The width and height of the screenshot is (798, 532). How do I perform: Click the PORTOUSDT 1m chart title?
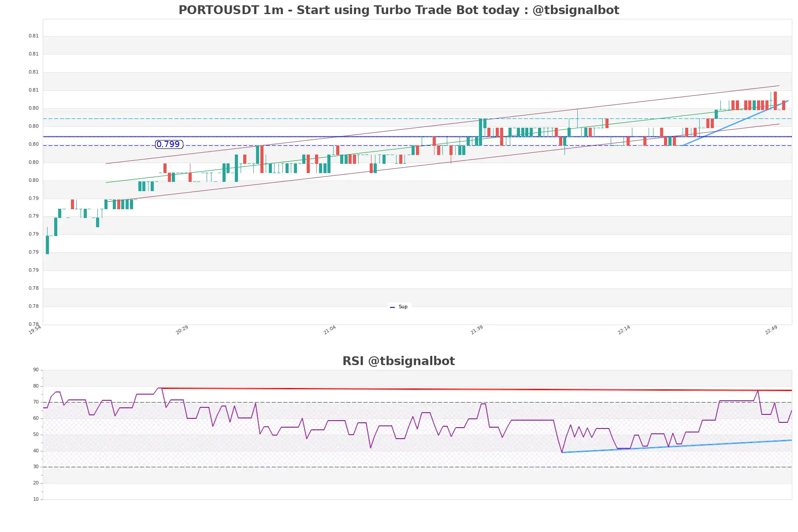(399, 10)
